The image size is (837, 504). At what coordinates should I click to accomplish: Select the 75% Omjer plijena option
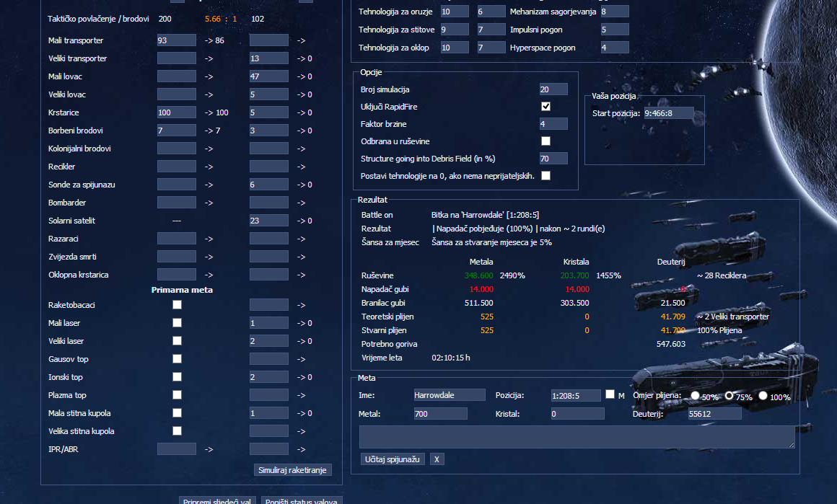click(x=729, y=396)
